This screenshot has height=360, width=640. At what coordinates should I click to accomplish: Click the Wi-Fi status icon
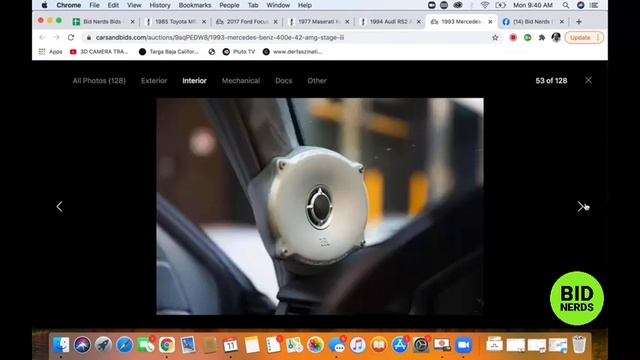pos(485,5)
